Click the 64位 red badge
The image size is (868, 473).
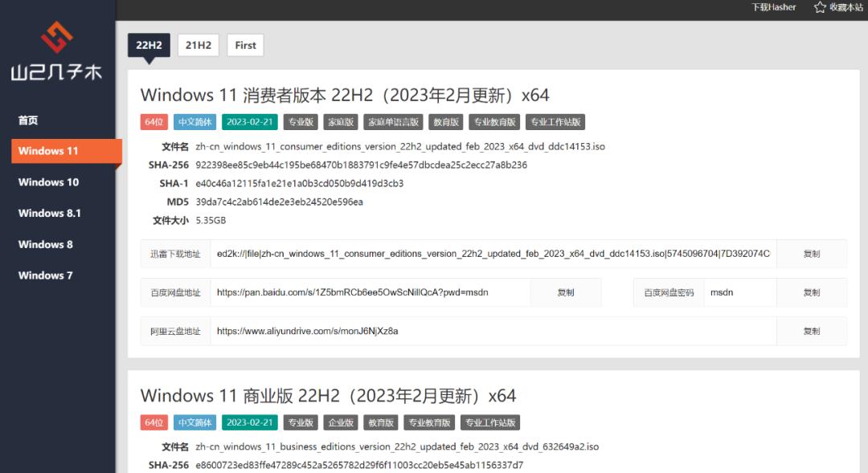[154, 121]
